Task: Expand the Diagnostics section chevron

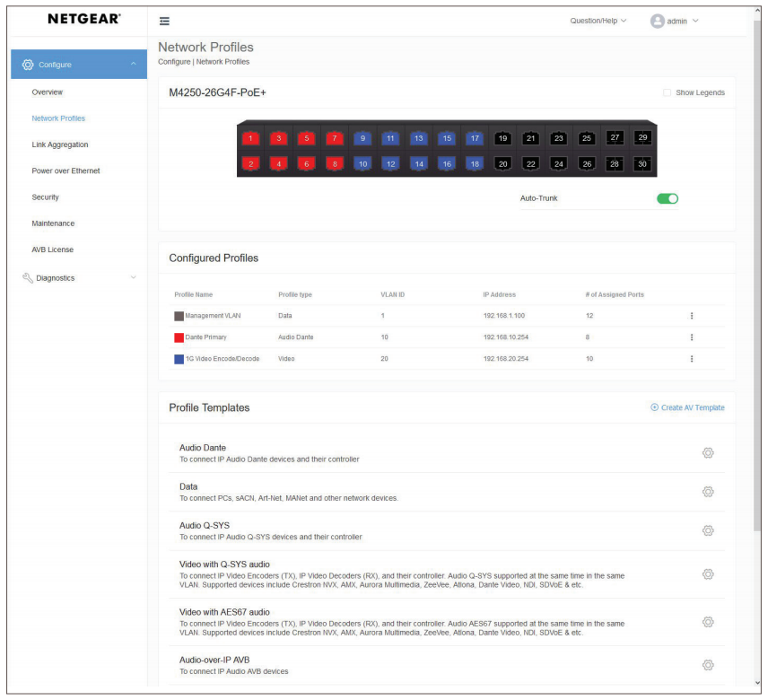Action: click(x=133, y=277)
